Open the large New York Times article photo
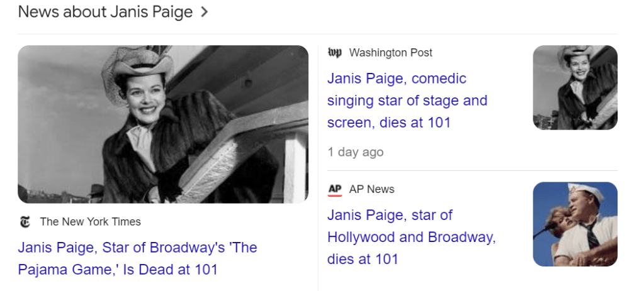Viewport: 644px width, 291px height. point(163,124)
